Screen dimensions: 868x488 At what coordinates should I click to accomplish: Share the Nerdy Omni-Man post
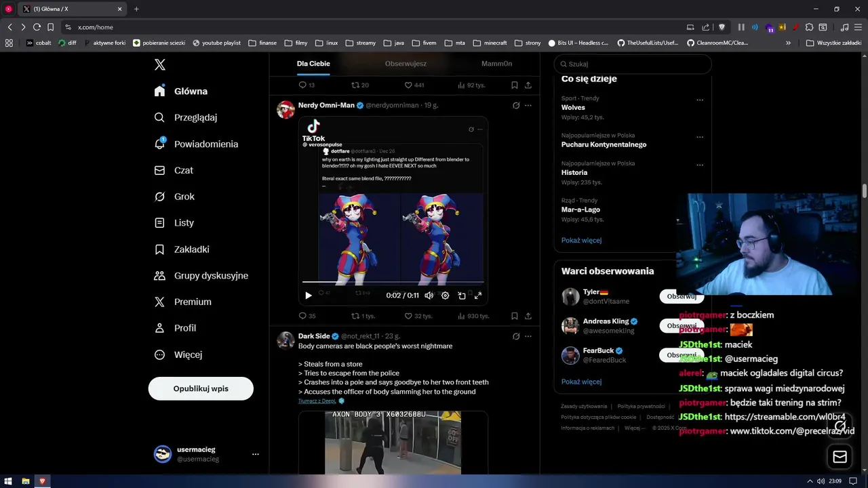pos(528,316)
